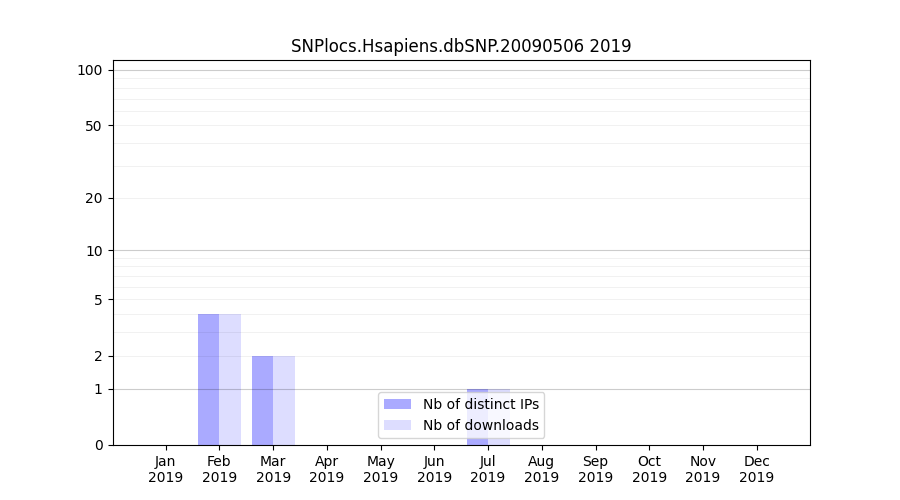900x500 pixels.
Task: Select the Feb 2019 downloads bar
Action: pos(230,380)
